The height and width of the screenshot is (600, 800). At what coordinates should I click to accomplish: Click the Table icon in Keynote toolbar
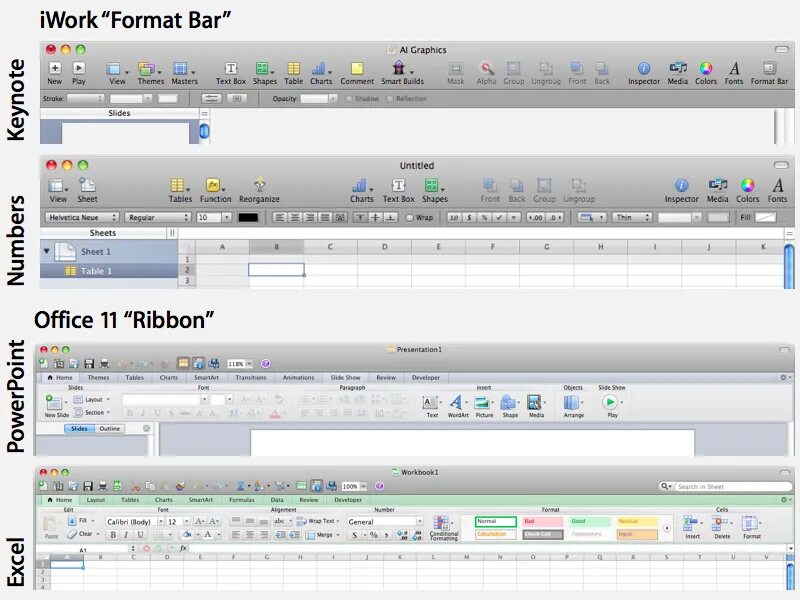293,68
